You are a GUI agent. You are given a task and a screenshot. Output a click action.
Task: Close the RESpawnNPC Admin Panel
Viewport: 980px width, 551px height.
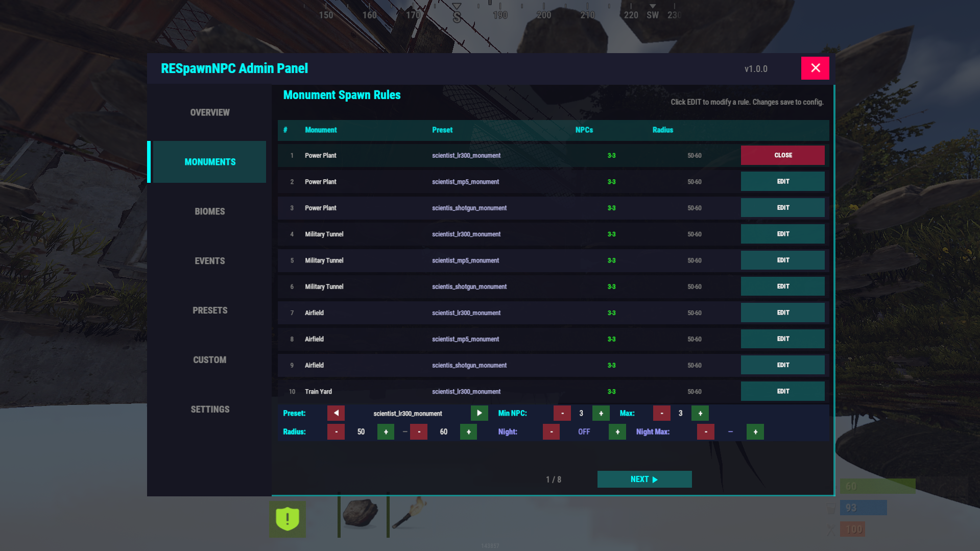pyautogui.click(x=815, y=68)
